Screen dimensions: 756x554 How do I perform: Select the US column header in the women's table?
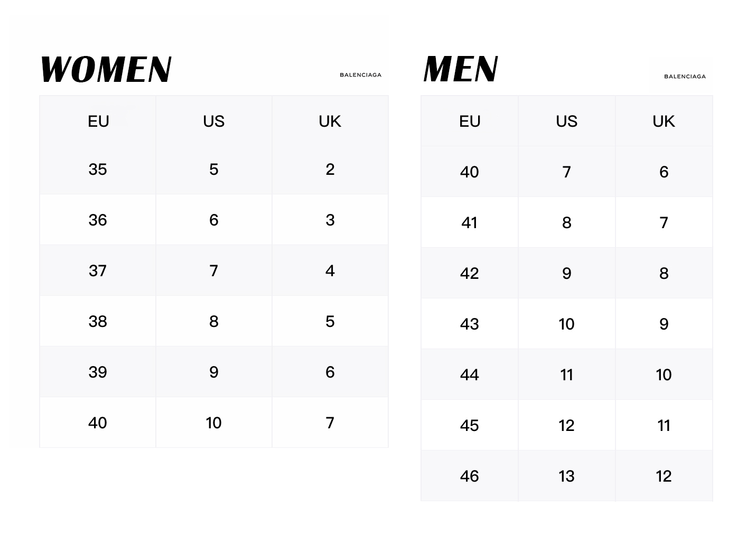pyautogui.click(x=214, y=121)
